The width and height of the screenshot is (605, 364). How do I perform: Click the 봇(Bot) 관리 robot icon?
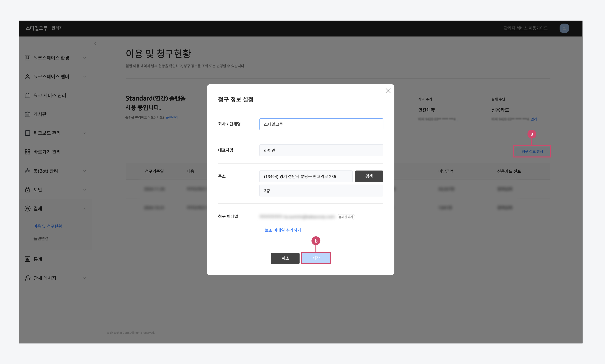click(x=27, y=171)
